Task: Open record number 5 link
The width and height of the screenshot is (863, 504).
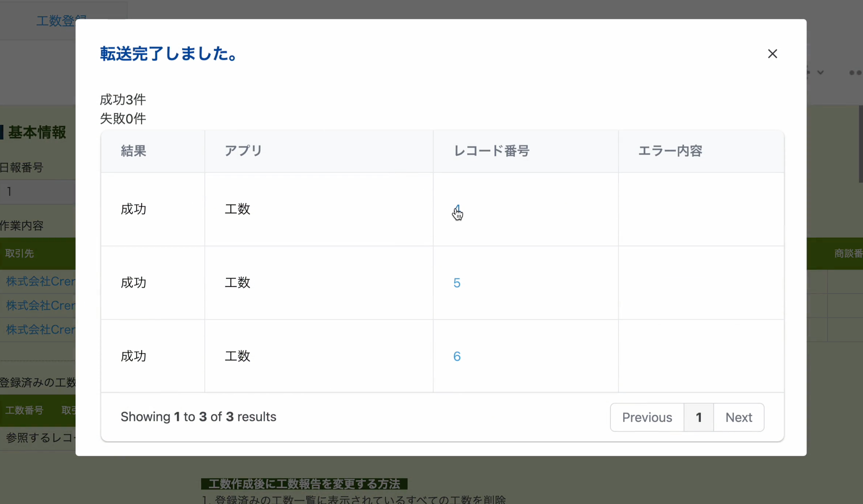Action: [x=457, y=283]
